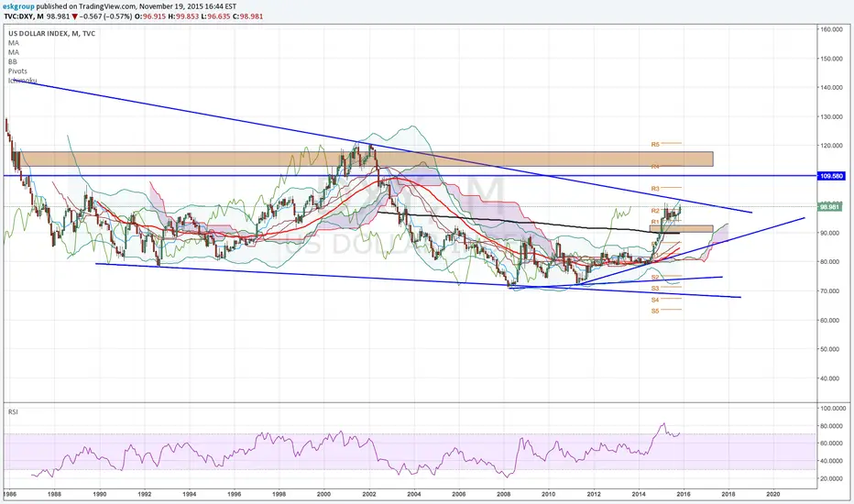Select the large orange resistance zone rectangle
The image size is (854, 504).
361,159
